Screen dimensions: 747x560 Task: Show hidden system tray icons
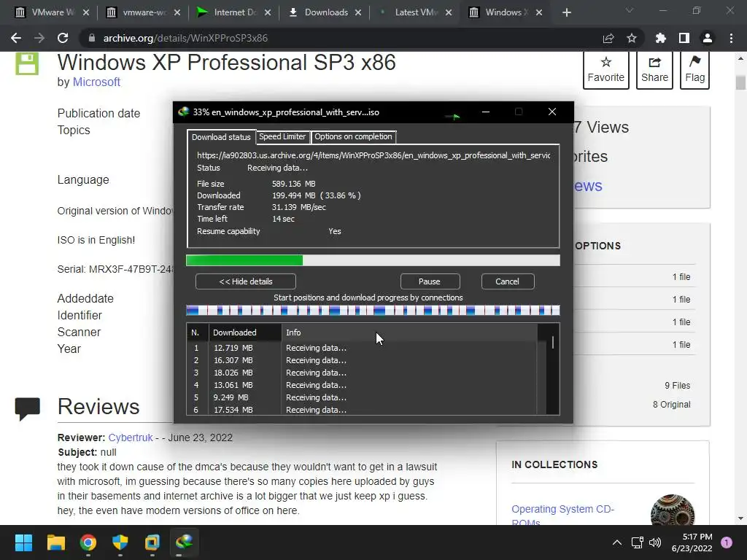point(617,542)
